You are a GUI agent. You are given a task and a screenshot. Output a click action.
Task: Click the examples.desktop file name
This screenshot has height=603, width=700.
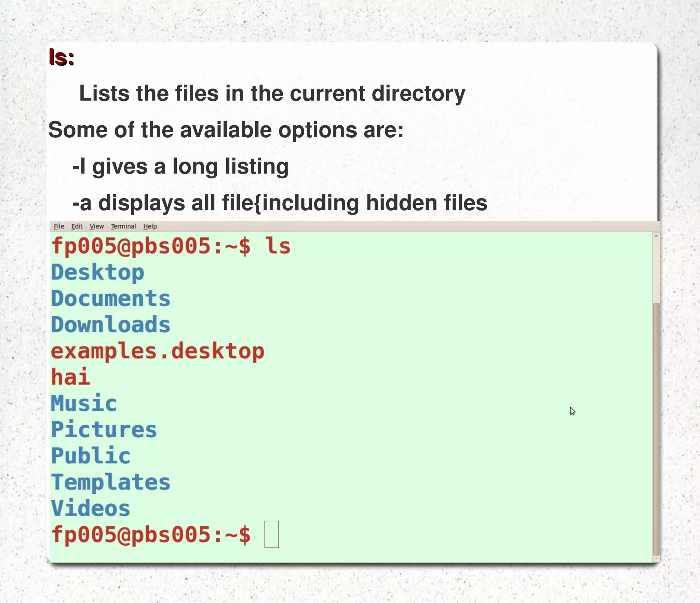158,352
